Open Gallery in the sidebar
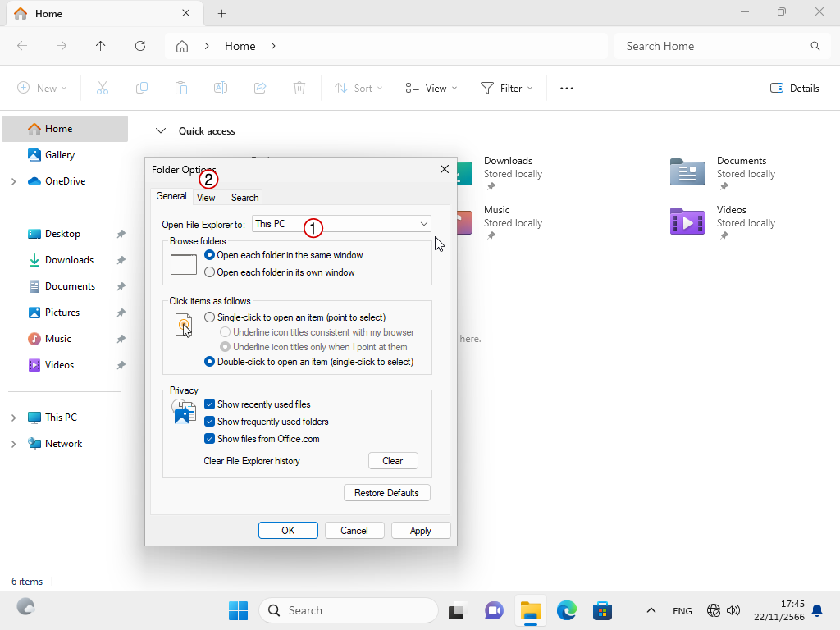Image resolution: width=840 pixels, height=630 pixels. coord(60,155)
